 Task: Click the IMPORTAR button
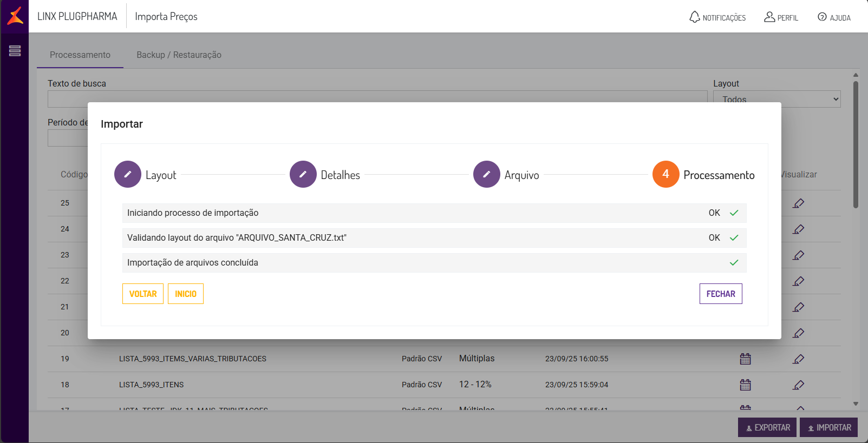pos(828,427)
